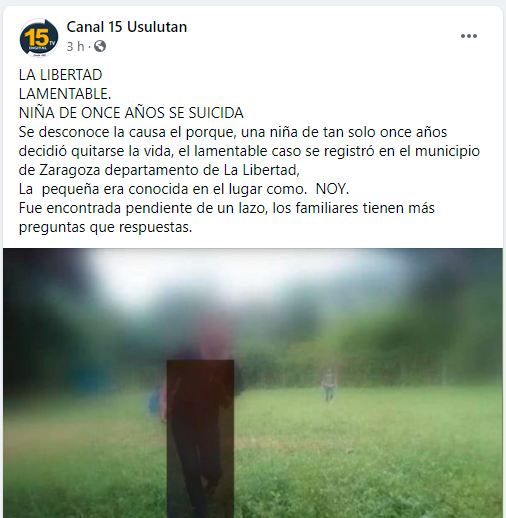506x518 pixels.
Task: Click the line starting Se desconoce la causa
Action: (233, 132)
